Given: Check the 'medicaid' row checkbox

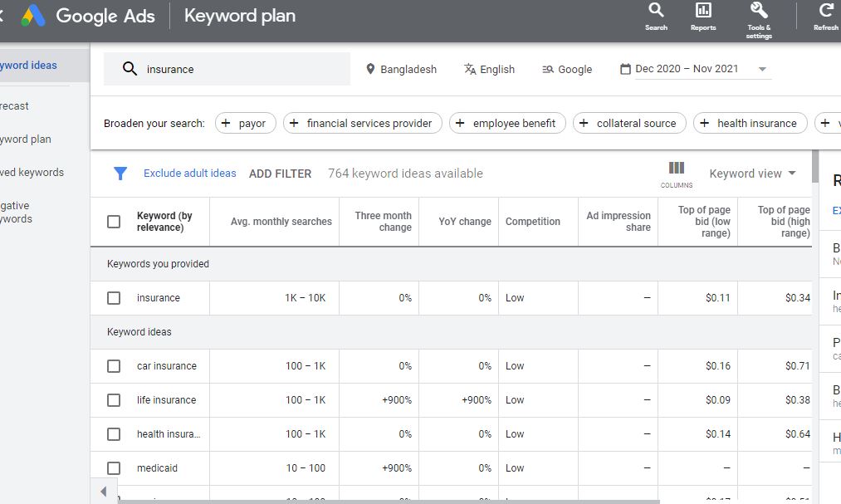Looking at the screenshot, I should pos(114,468).
